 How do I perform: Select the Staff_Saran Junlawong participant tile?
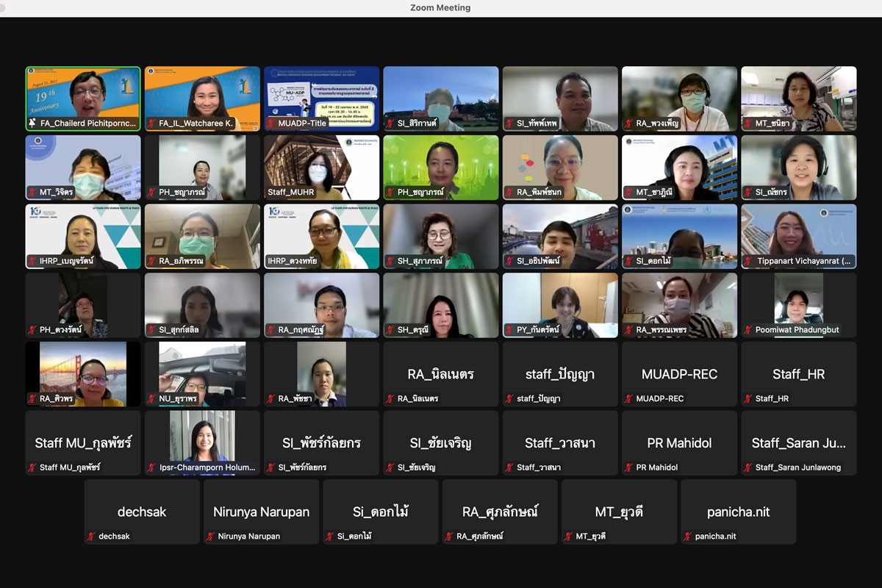[798, 442]
